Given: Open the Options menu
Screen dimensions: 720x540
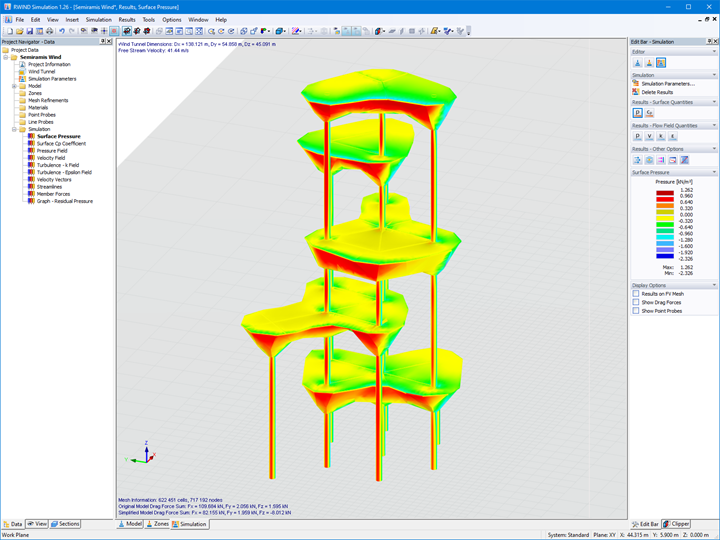Looking at the screenshot, I should click(x=172, y=20).
